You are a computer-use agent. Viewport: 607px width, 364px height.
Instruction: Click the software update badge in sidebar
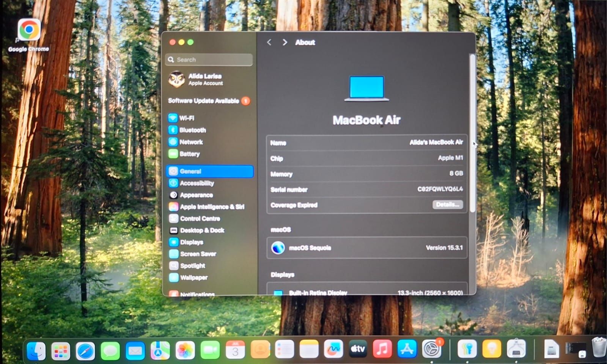coord(246,101)
